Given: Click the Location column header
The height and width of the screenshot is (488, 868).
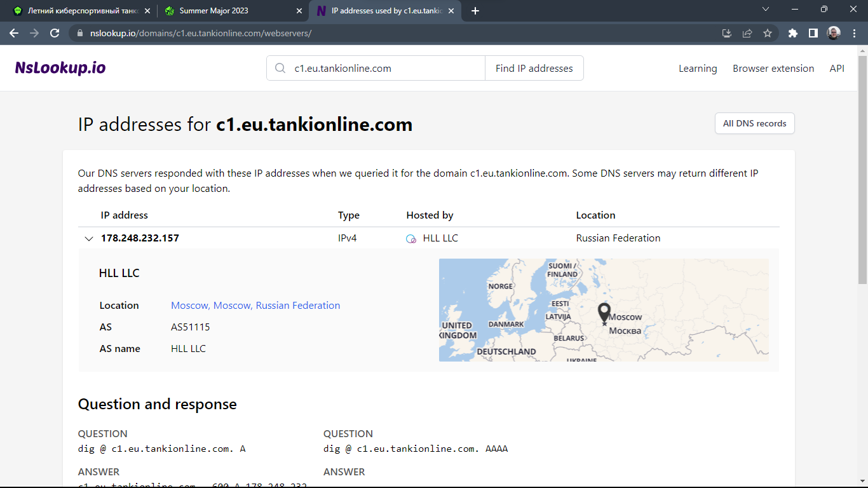Looking at the screenshot, I should [x=595, y=215].
